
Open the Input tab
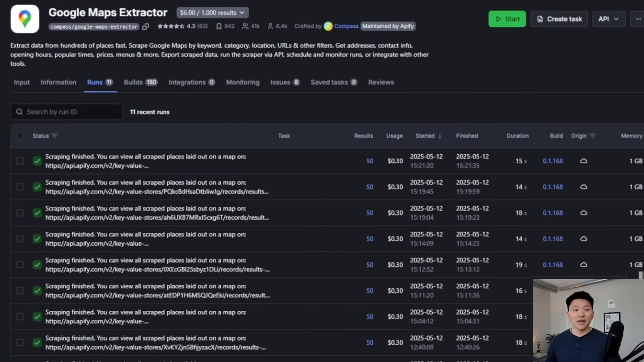point(22,82)
